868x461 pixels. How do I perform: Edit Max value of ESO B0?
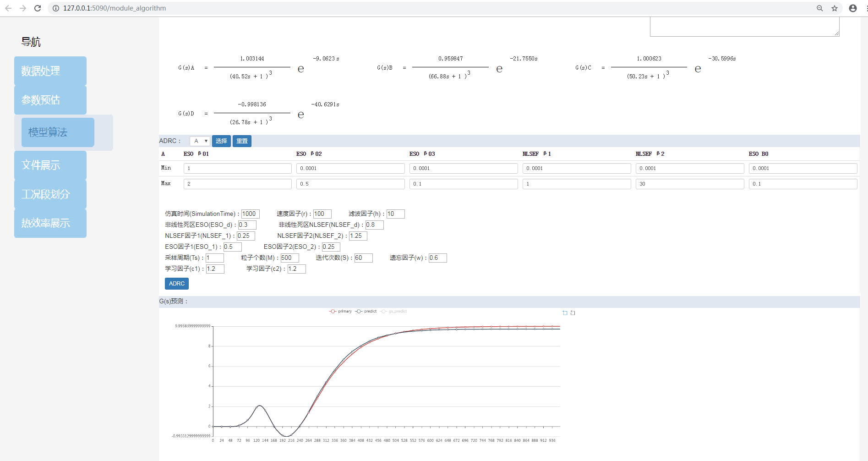[x=803, y=184]
